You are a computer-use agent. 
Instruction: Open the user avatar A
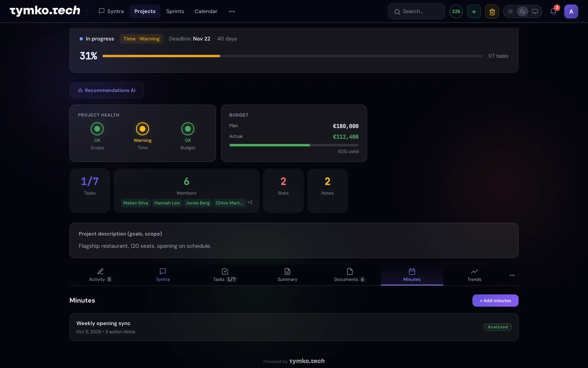pyautogui.click(x=571, y=11)
